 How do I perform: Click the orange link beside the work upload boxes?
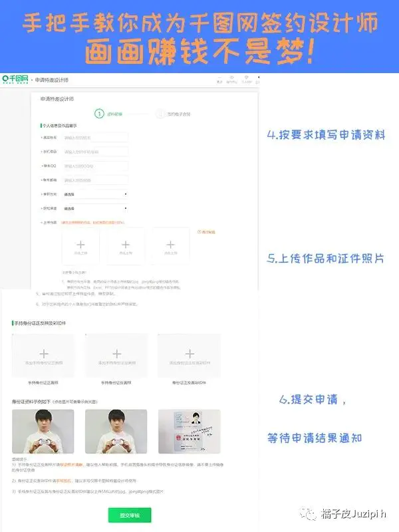click(206, 232)
